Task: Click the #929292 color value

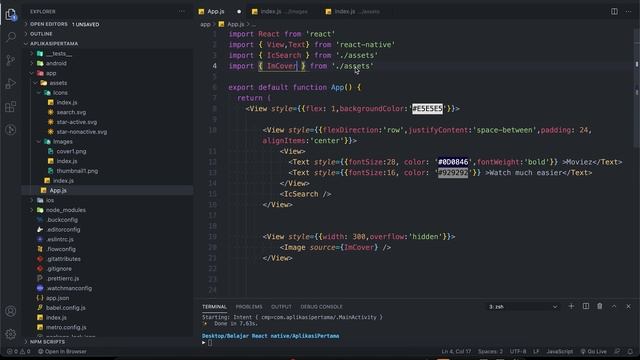Action: click(453, 173)
